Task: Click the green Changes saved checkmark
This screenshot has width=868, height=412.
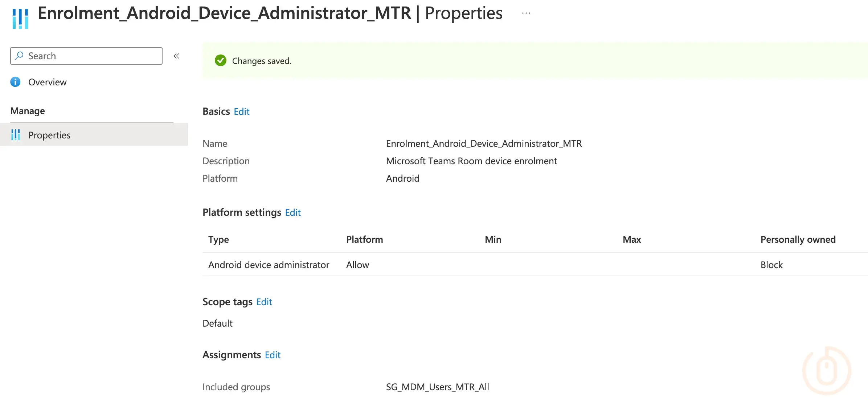Action: [220, 61]
